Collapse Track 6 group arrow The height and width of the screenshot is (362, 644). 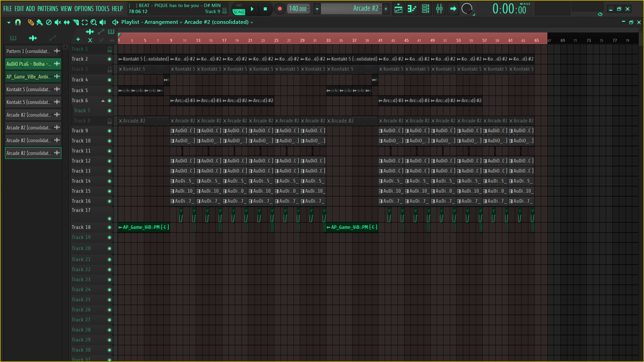click(103, 101)
